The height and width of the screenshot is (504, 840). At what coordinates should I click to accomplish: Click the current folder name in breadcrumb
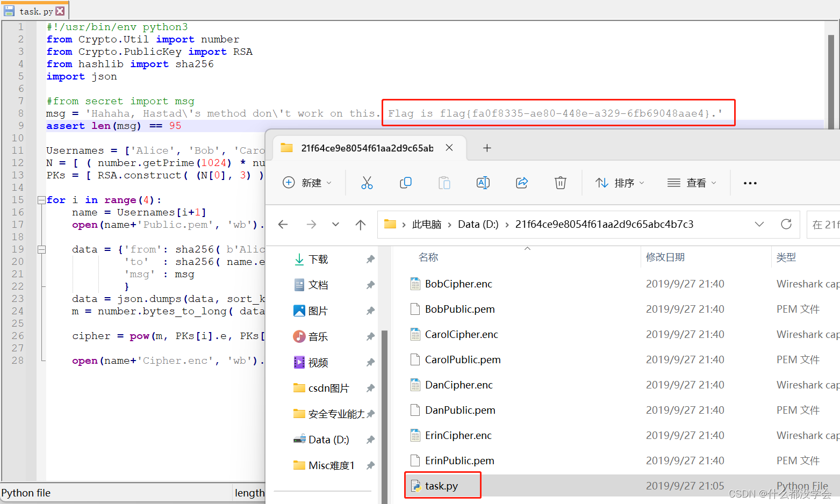(605, 225)
